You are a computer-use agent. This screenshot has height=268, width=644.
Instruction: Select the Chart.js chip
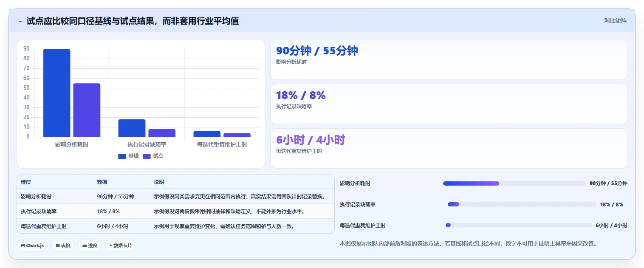[32, 245]
